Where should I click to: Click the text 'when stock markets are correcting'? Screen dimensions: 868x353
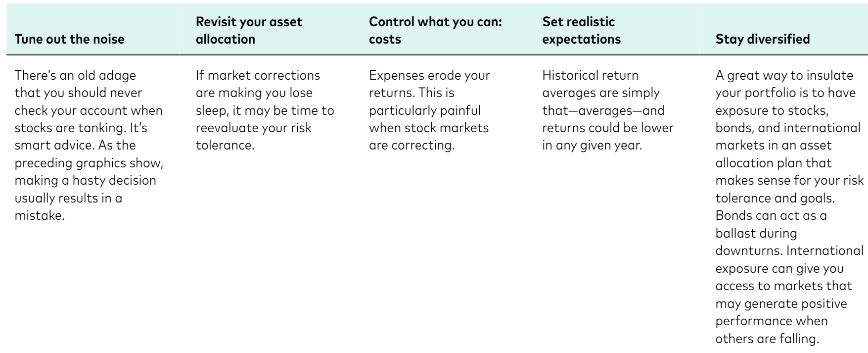[x=429, y=137]
